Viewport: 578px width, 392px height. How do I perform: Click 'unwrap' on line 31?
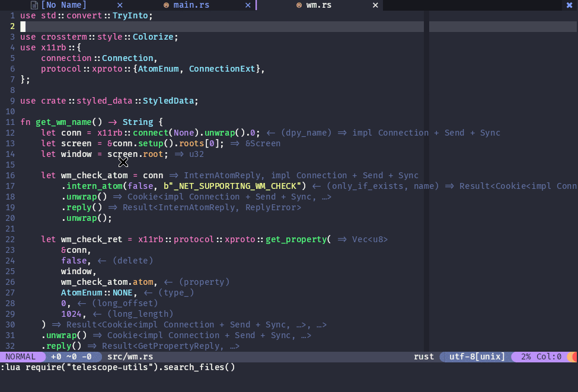pyautogui.click(x=61, y=336)
